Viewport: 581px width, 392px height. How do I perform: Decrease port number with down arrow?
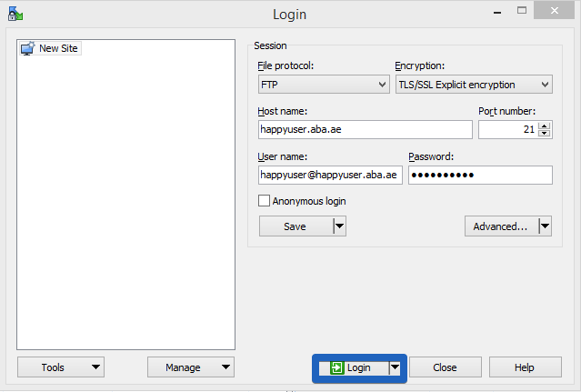tap(544, 134)
